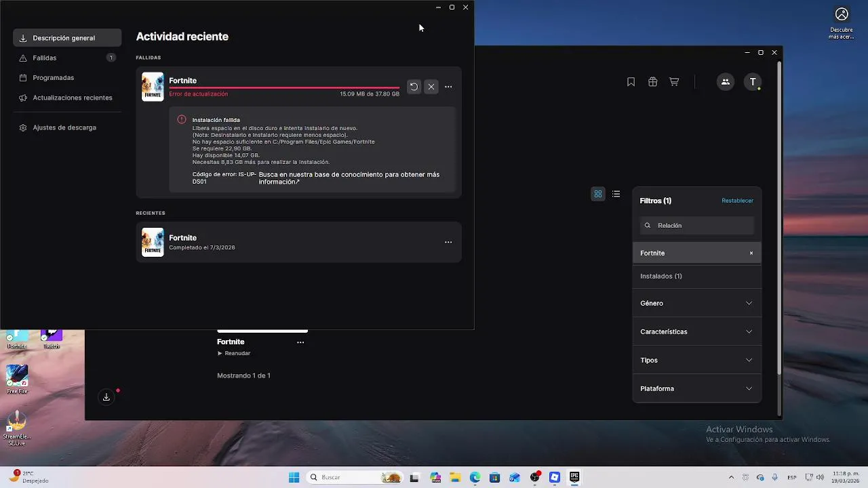Open Microsoft Edge from the taskbar
Screen dimensions: 868x488
coord(475,477)
